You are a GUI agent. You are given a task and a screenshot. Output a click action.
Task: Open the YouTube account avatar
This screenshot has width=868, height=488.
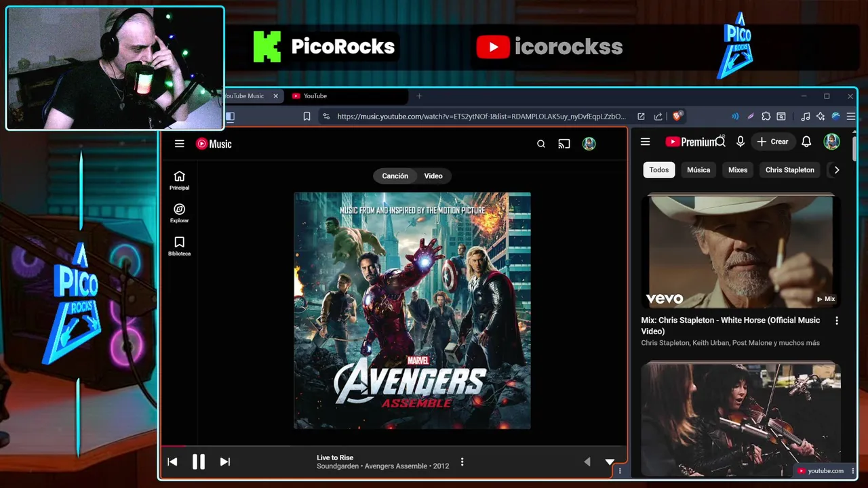831,142
